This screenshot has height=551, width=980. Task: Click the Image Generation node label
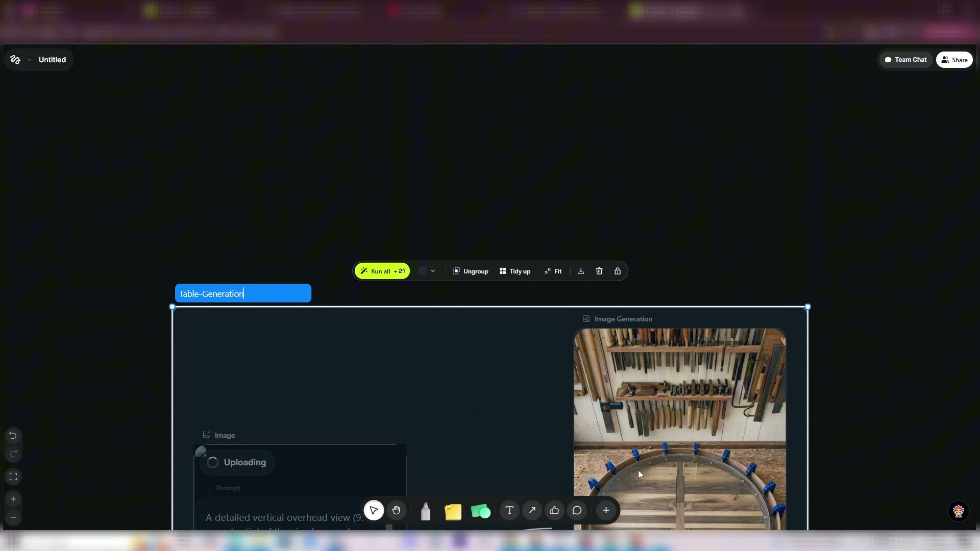623,319
